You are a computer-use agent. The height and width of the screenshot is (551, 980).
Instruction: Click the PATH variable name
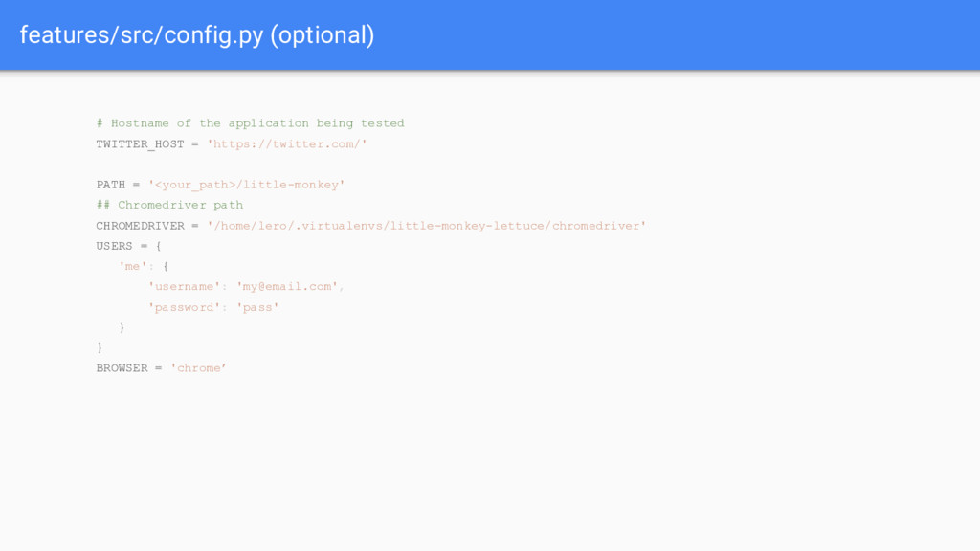[x=111, y=185]
